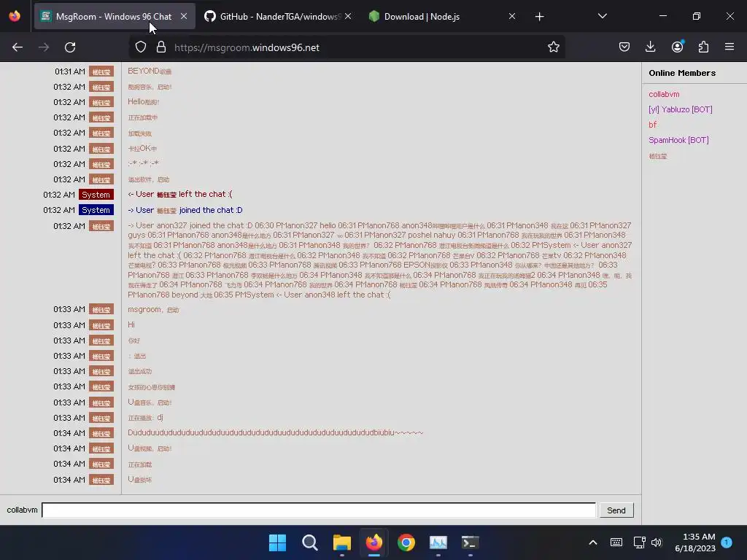
Task: Open Windows taskbar Search
Action: 309,542
